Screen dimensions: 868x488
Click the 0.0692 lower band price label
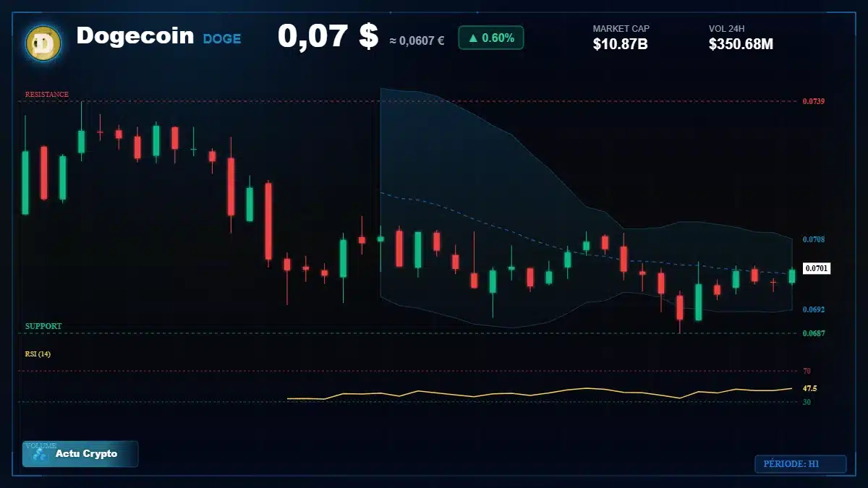814,309
